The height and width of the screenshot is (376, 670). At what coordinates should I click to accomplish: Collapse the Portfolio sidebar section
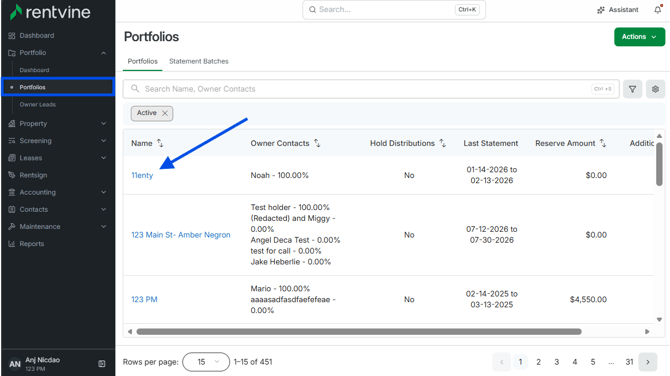tap(103, 53)
